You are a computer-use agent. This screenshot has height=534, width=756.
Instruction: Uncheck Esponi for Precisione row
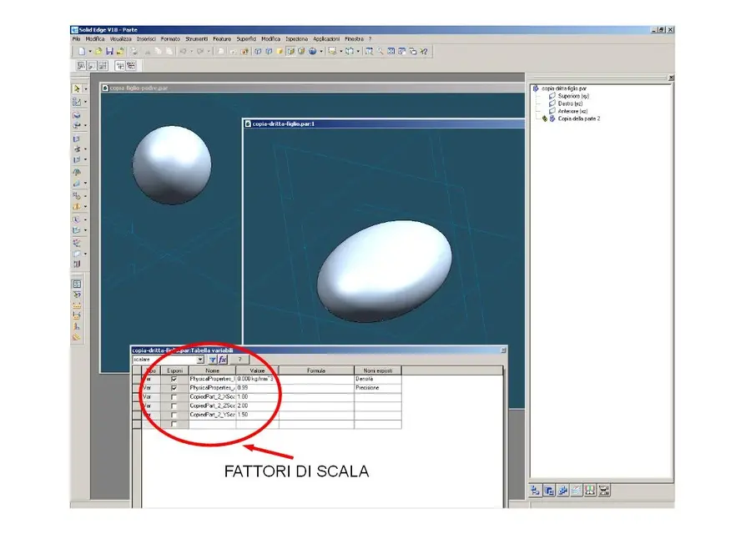click(x=174, y=388)
